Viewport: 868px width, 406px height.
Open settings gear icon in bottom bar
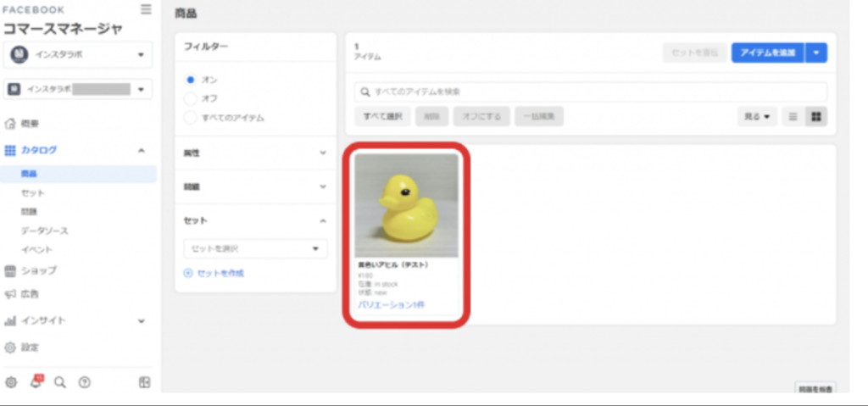pos(11,381)
